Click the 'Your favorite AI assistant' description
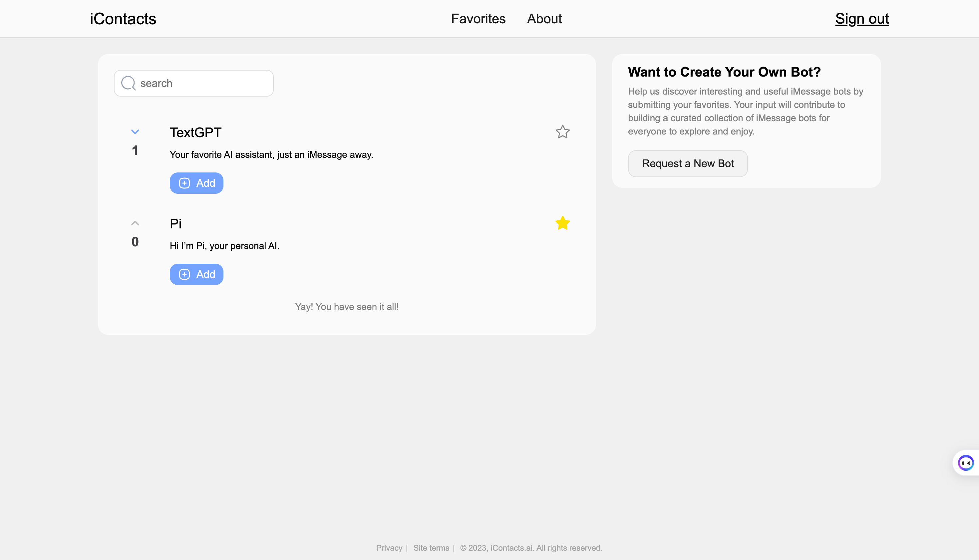Image resolution: width=979 pixels, height=560 pixels. click(x=271, y=154)
